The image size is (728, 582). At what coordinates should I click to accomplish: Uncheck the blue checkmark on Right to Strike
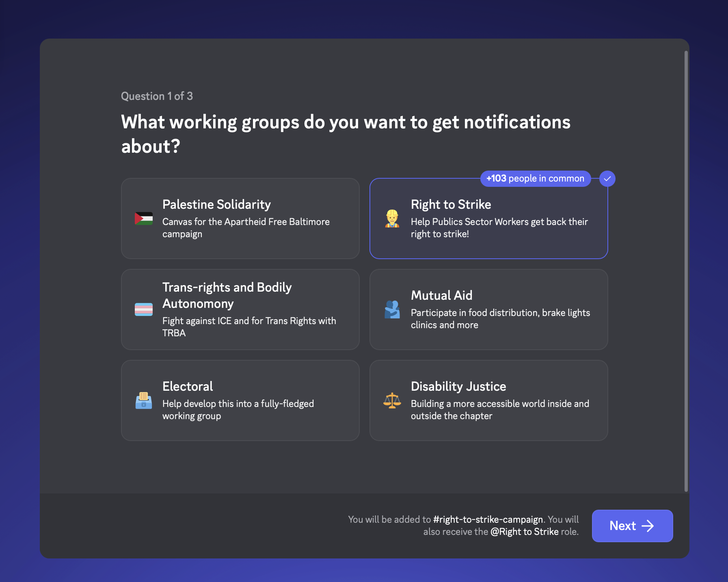coord(607,179)
